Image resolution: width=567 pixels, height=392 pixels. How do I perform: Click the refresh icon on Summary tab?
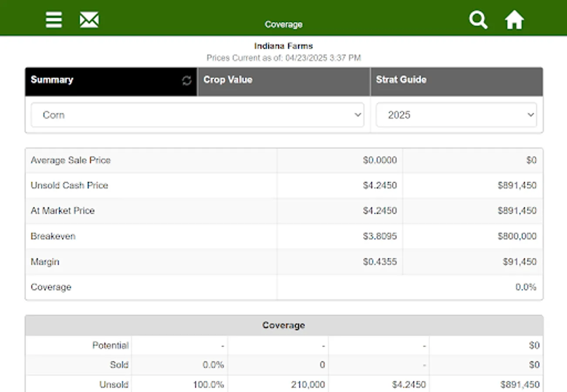187,81
